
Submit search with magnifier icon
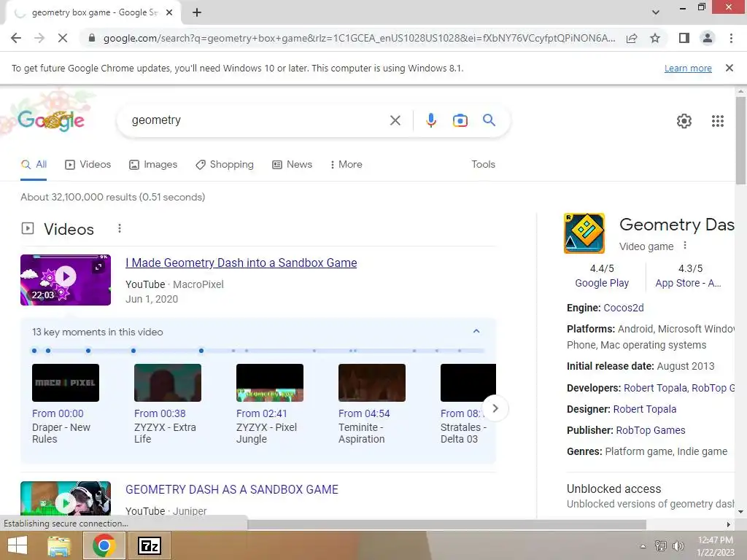pyautogui.click(x=489, y=120)
